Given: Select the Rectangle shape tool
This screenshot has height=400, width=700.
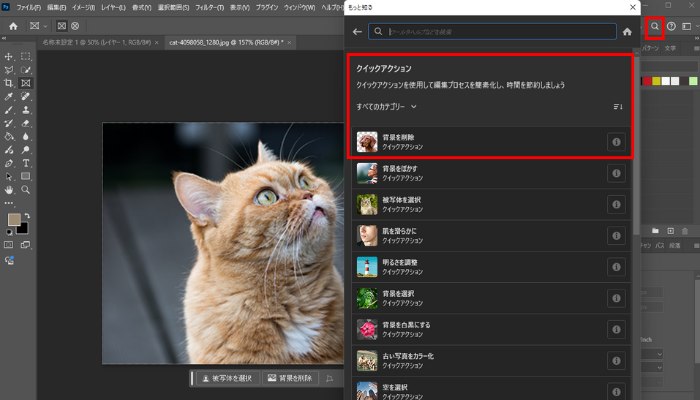Looking at the screenshot, I should (26, 176).
